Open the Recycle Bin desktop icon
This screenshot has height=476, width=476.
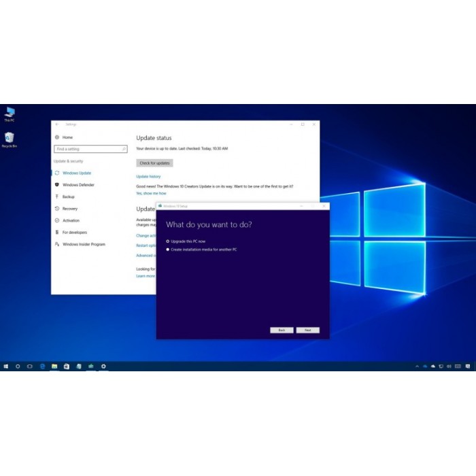(x=10, y=138)
